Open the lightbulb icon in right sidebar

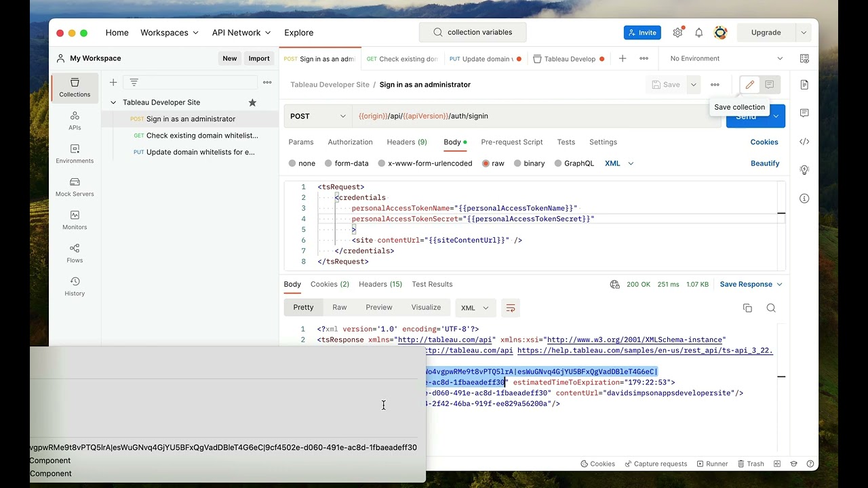coord(804,170)
